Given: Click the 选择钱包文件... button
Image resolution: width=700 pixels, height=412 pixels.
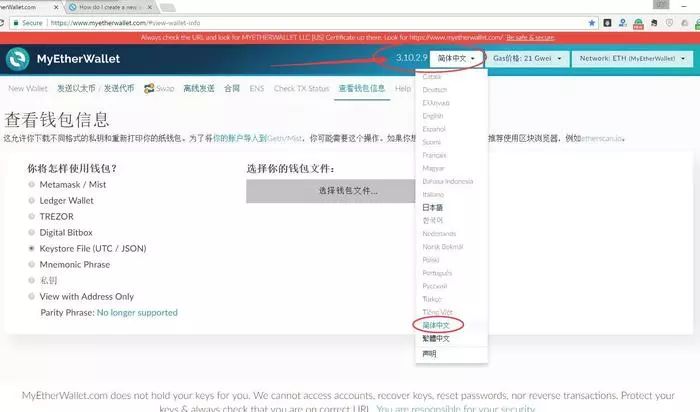Looking at the screenshot, I should pyautogui.click(x=331, y=191).
